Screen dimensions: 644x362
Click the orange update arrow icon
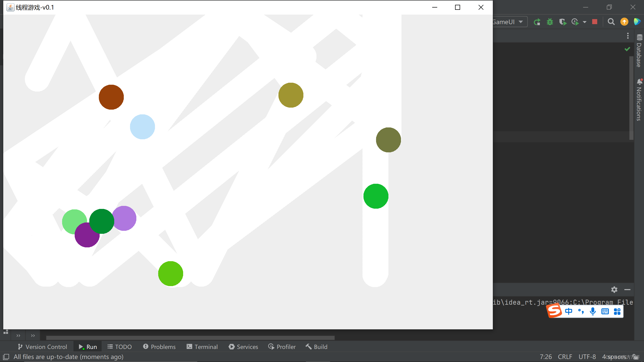(624, 22)
